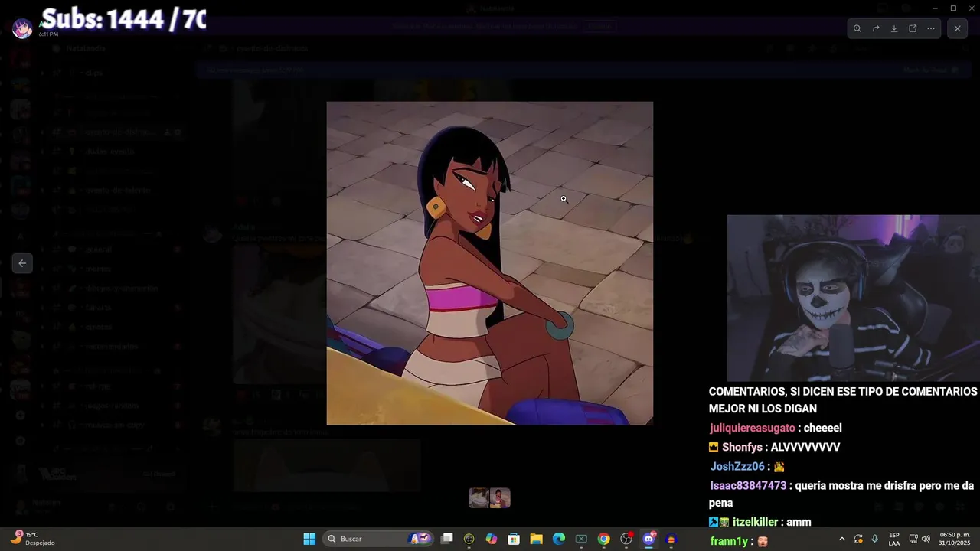Click the Buscar search box in taskbar
The height and width of the screenshot is (551, 980).
[378, 539]
